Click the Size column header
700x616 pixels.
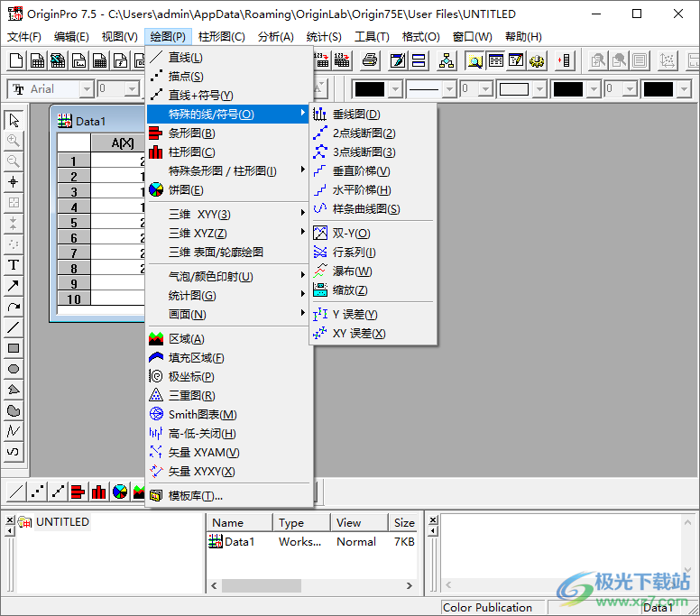pos(403,523)
